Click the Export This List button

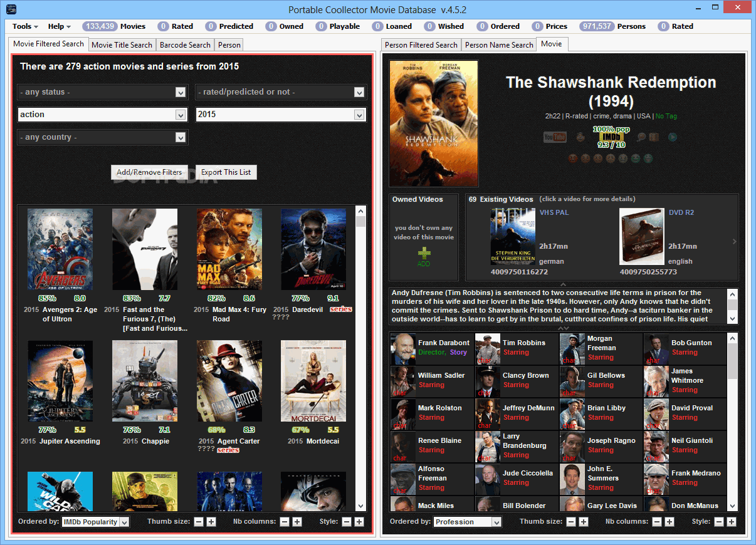click(x=226, y=172)
